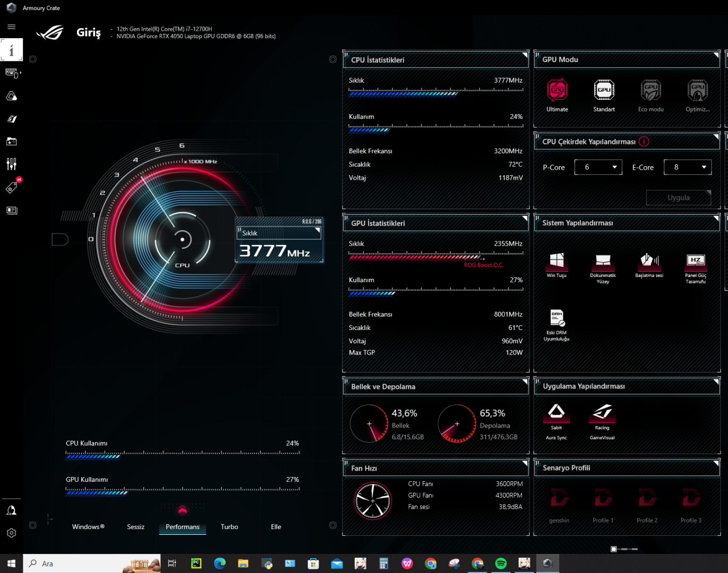This screenshot has width=728, height=573.
Task: Open the GameVisual sidebar icon
Action: 11,119
